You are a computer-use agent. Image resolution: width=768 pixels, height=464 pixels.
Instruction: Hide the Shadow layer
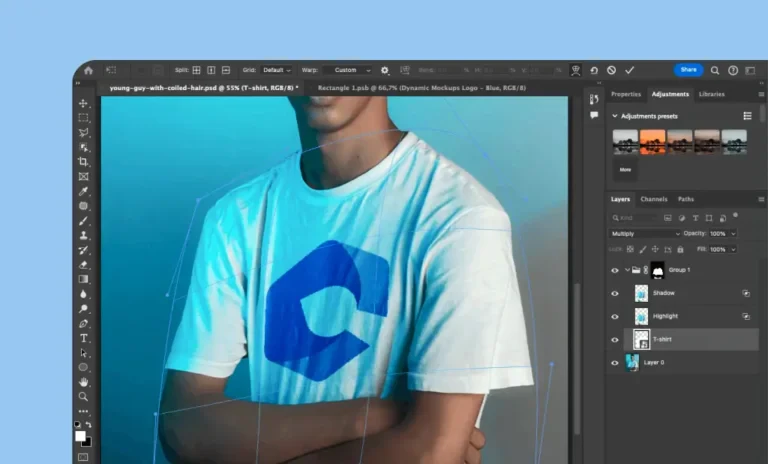click(615, 293)
